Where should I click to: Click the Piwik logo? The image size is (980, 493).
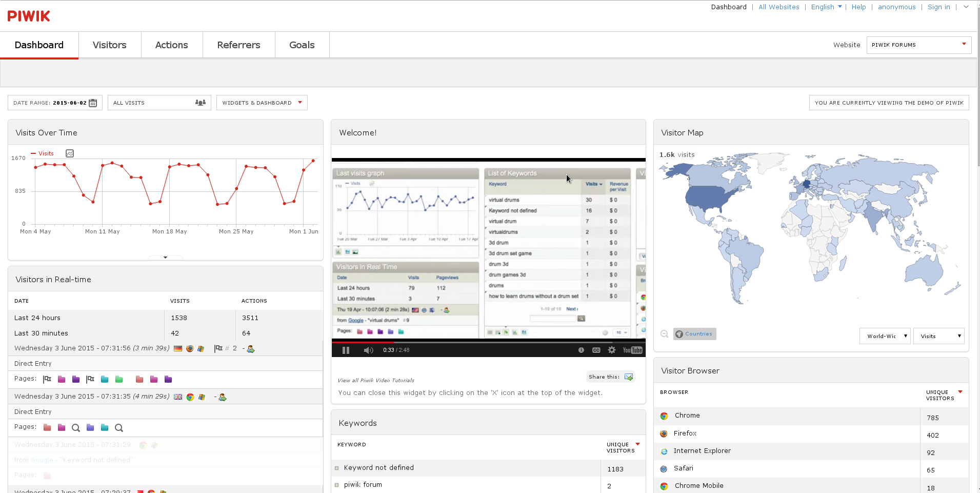coord(29,16)
